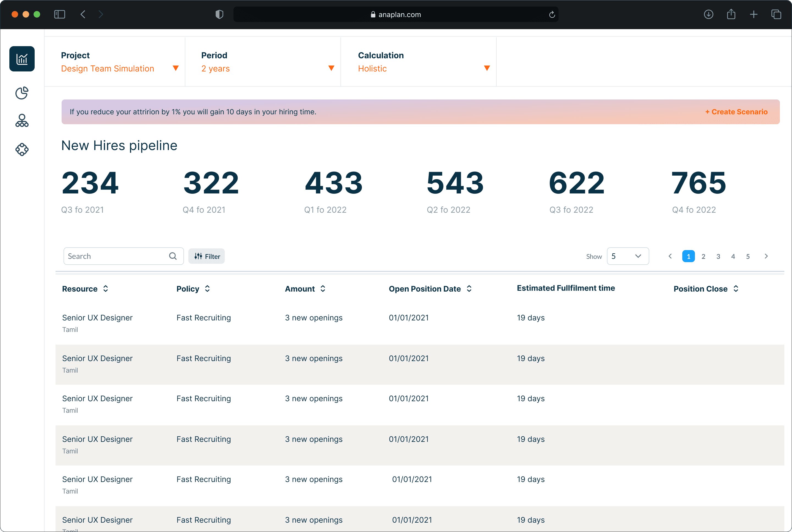Select page 2 in pagination
This screenshot has width=792, height=532.
[x=703, y=256]
